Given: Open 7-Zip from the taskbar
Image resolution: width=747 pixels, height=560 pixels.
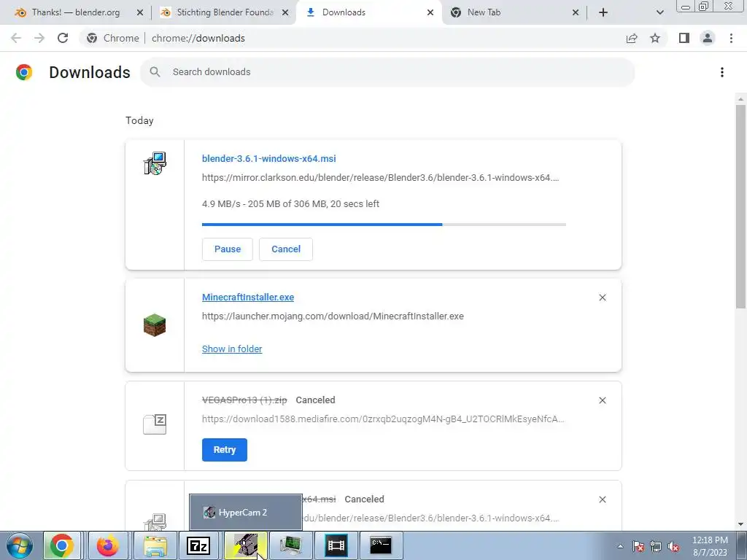Looking at the screenshot, I should (198, 545).
